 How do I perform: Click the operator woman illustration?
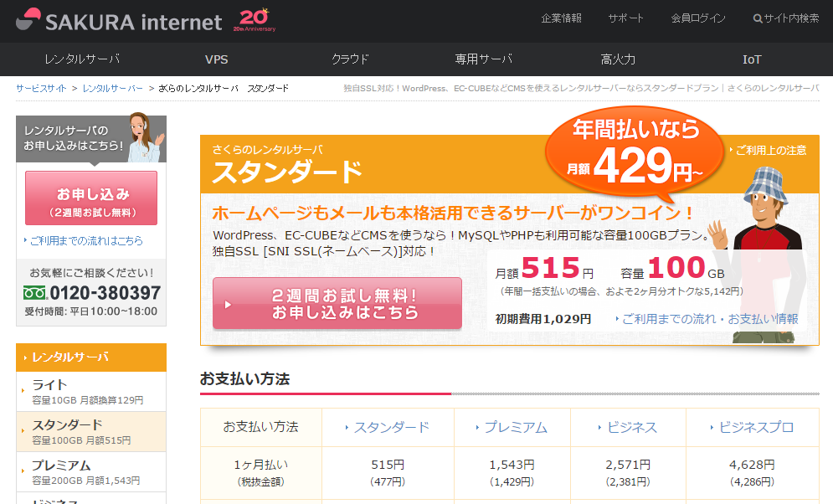[145, 137]
